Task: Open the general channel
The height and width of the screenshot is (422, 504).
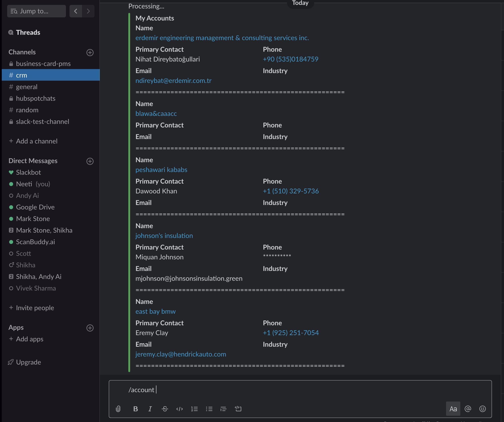Action: tap(27, 87)
